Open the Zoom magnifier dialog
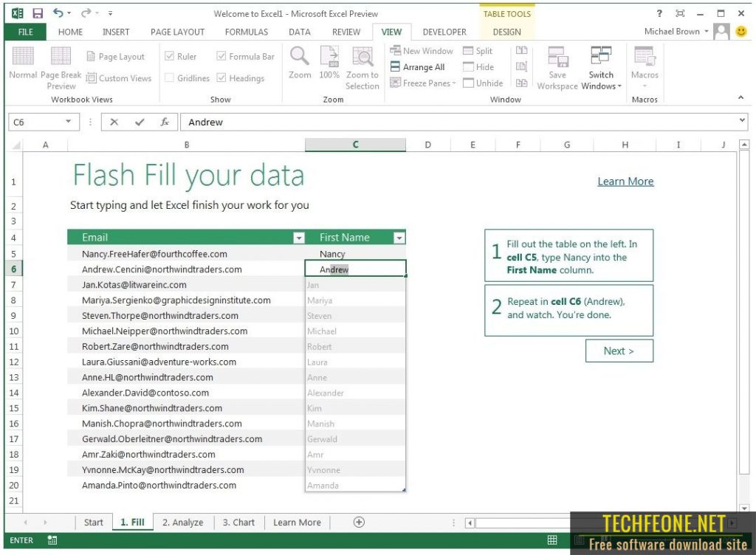756x555 pixels. [300, 63]
